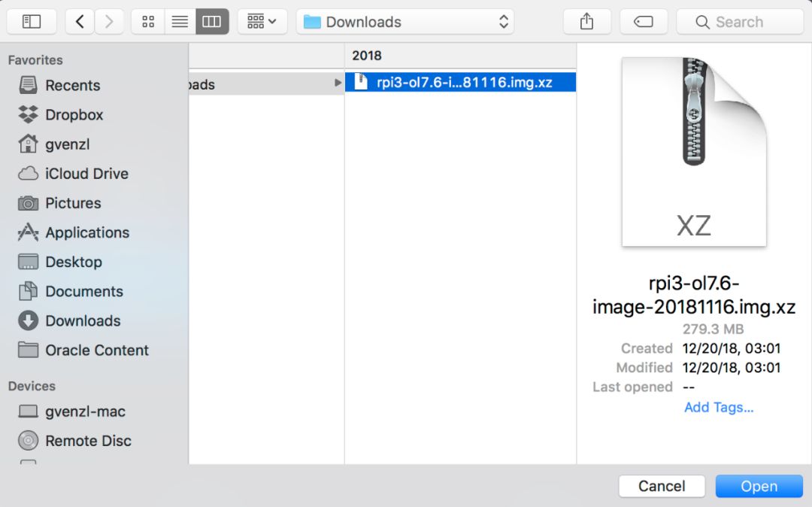
Task: Click the Favorites section header
Action: [x=35, y=60]
